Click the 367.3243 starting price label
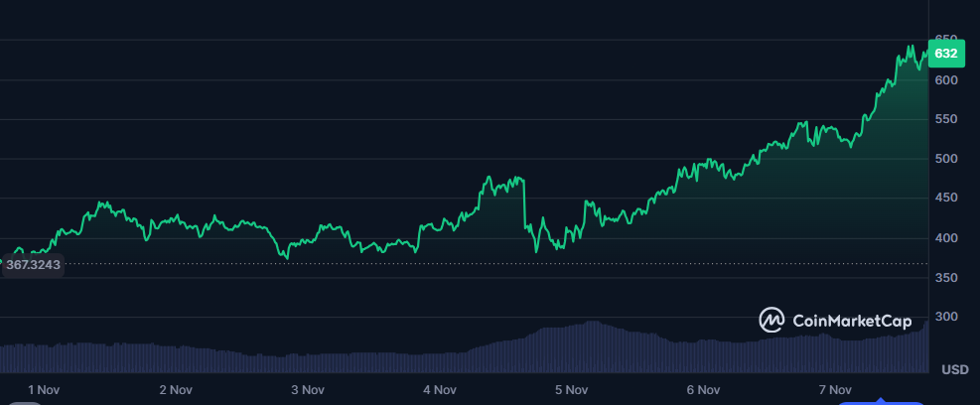980x405 pixels. point(33,264)
